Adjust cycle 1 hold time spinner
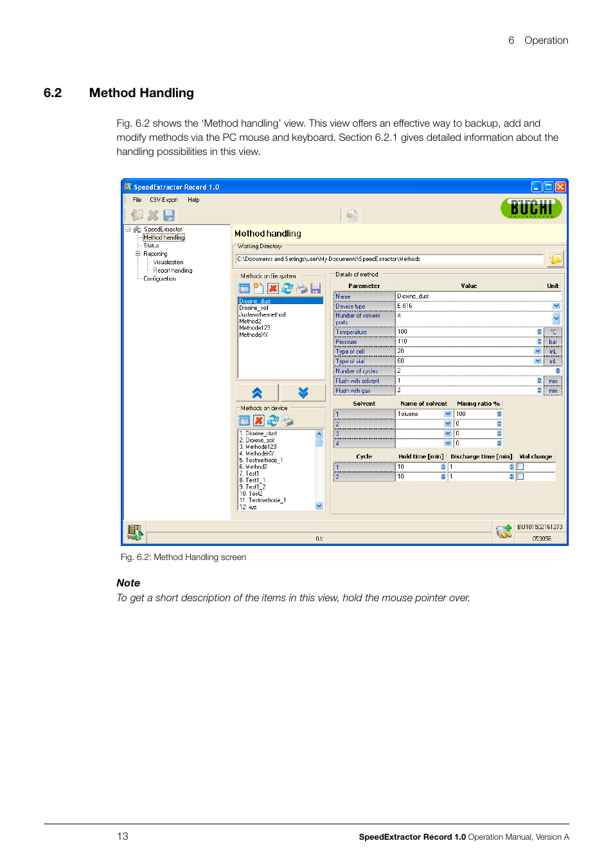The height and width of the screenshot is (868, 613). coord(443,467)
